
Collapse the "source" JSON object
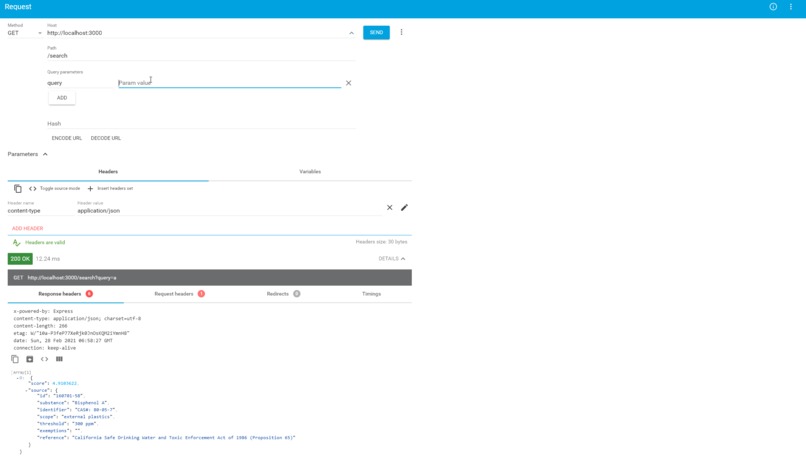click(x=27, y=390)
